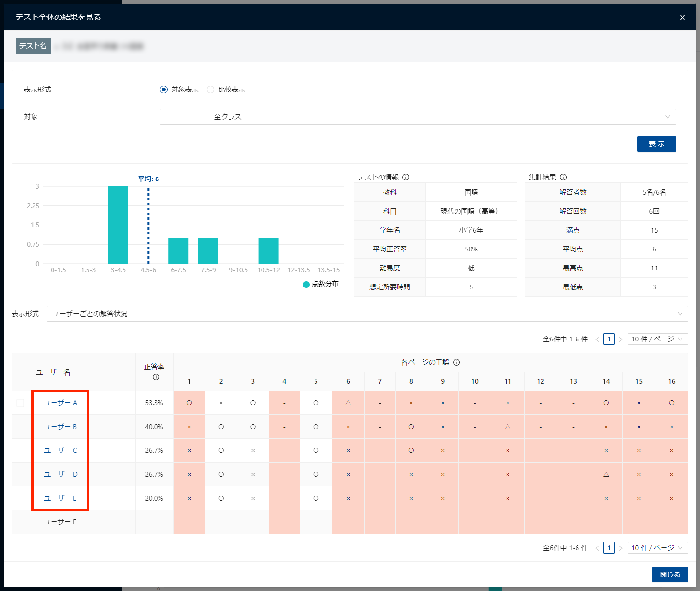Click info icon next to 各ページの正誤
Image resolution: width=700 pixels, height=591 pixels.
pyautogui.click(x=456, y=362)
